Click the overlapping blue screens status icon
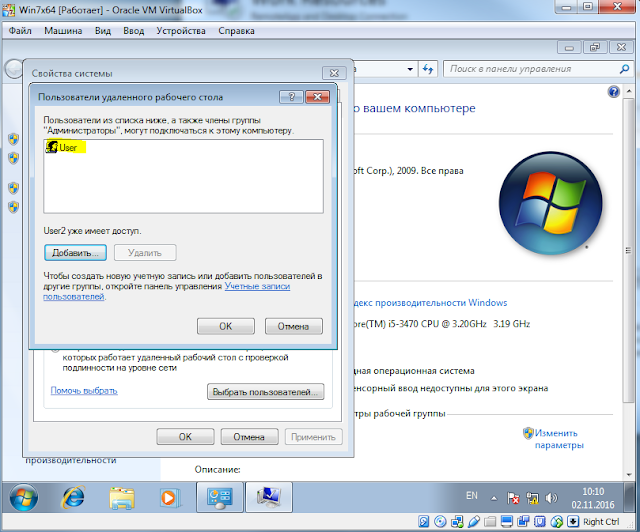The width and height of the screenshot is (640, 532). pos(524,521)
